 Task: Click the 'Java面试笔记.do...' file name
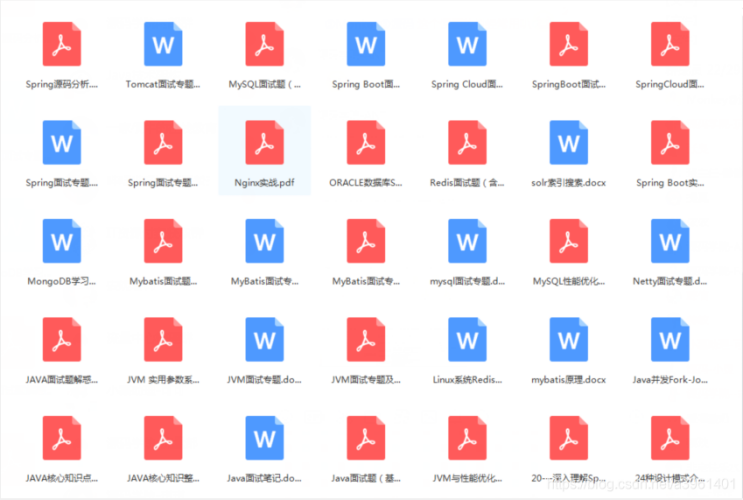264,478
